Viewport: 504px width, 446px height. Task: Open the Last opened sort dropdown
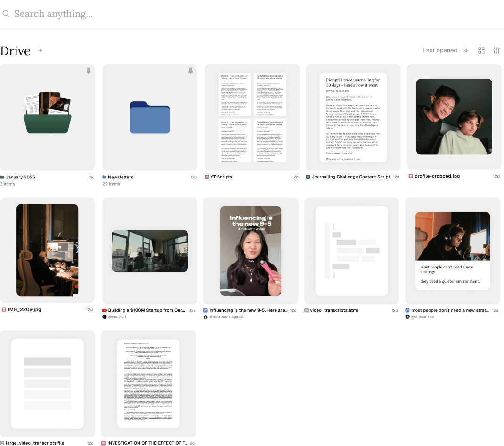pyautogui.click(x=439, y=50)
